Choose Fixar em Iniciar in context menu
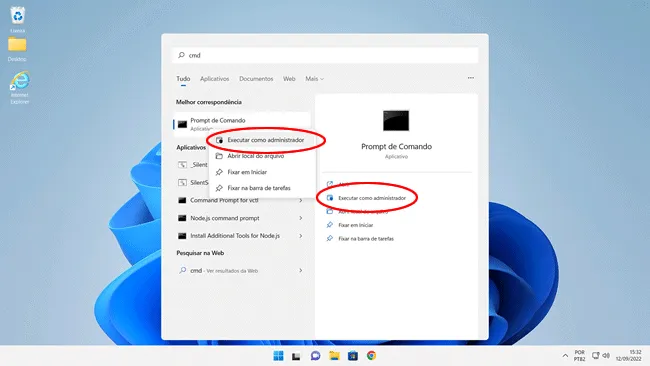Screen dimensions: 650x366 pyautogui.click(x=263, y=172)
